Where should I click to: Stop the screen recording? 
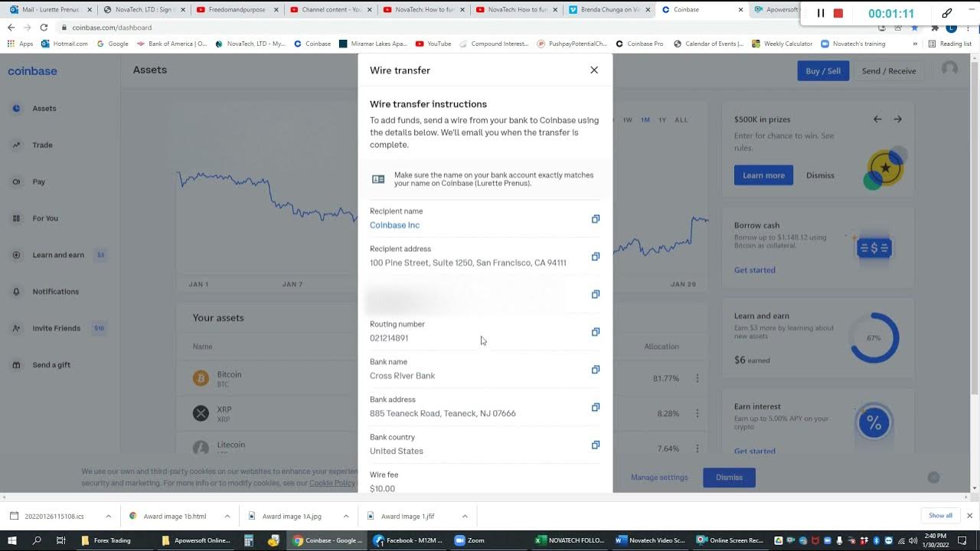pos(838,13)
